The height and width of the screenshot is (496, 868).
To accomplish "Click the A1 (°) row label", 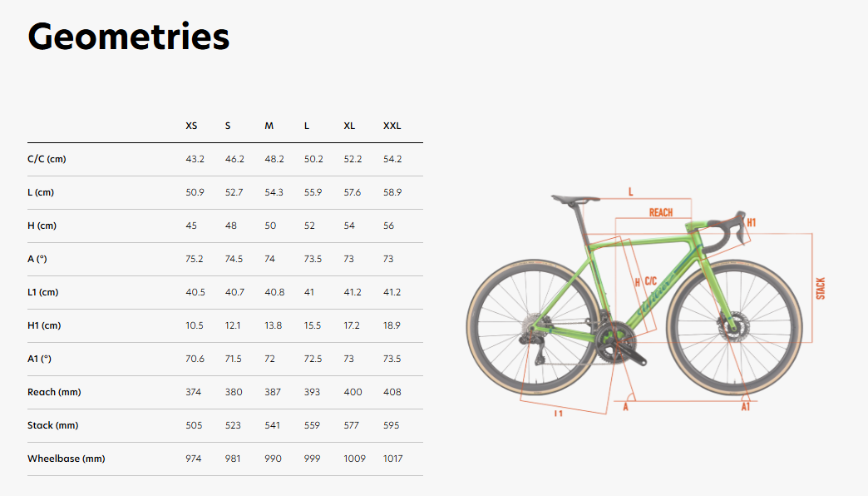I will coord(40,359).
